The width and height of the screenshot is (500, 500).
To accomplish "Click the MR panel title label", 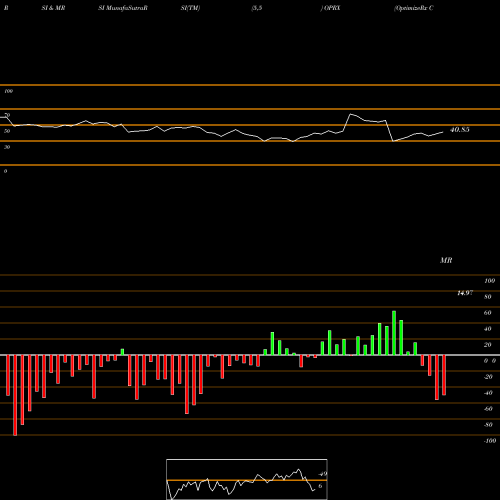I will (446, 260).
